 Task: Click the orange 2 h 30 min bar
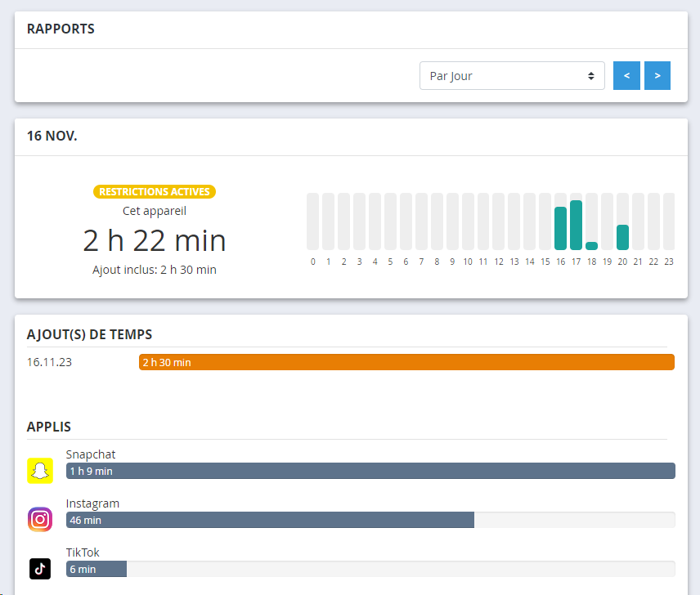point(406,362)
